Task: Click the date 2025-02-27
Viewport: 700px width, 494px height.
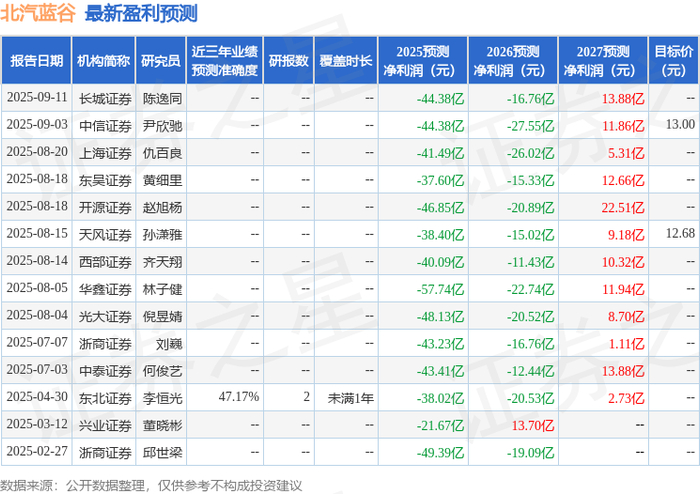Action: 37,451
